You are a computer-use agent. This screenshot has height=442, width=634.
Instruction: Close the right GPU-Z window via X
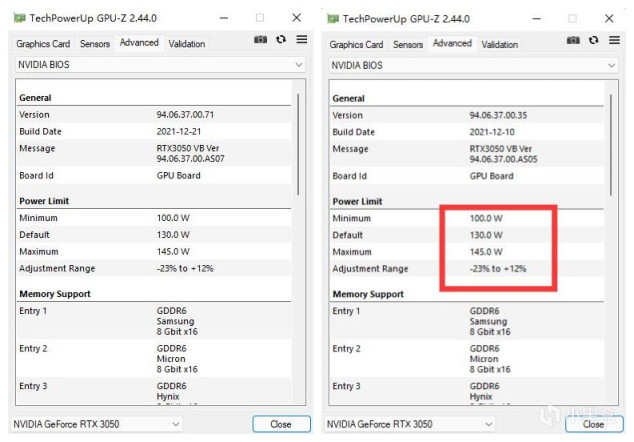(x=609, y=19)
